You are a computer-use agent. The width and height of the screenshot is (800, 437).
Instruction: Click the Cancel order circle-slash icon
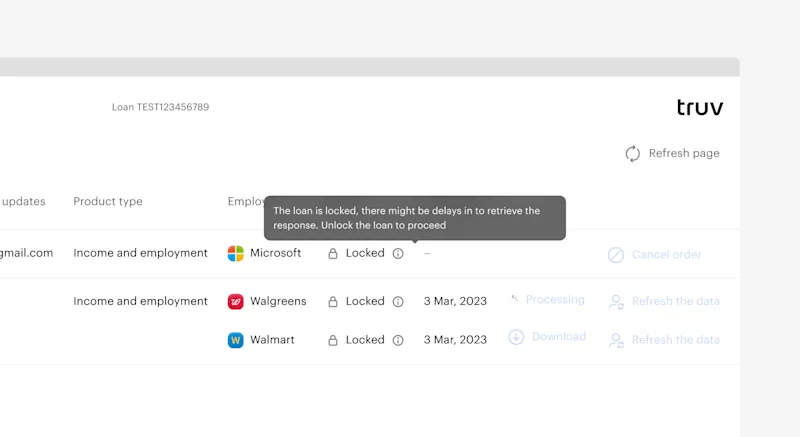[x=616, y=255]
